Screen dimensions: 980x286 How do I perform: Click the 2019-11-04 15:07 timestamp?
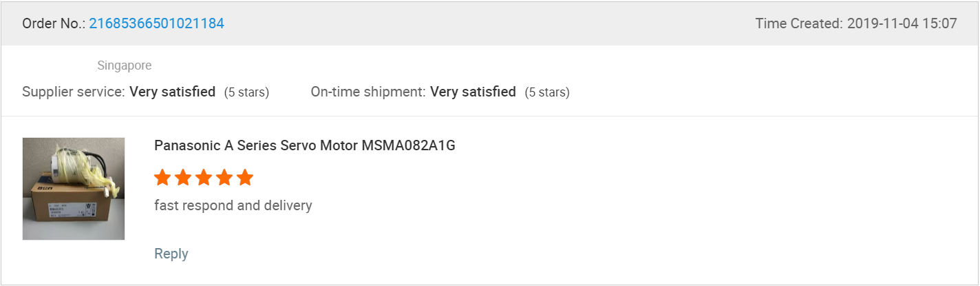(x=902, y=23)
